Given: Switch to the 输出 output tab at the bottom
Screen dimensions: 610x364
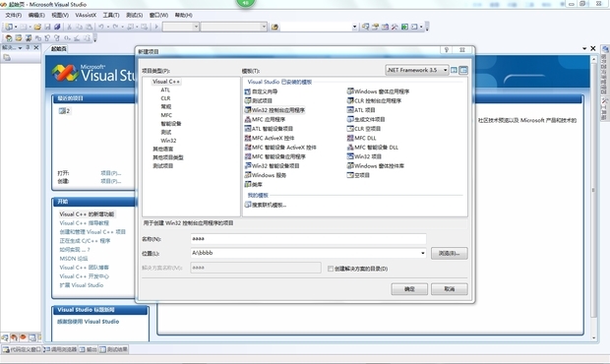Looking at the screenshot, I should (x=89, y=349).
